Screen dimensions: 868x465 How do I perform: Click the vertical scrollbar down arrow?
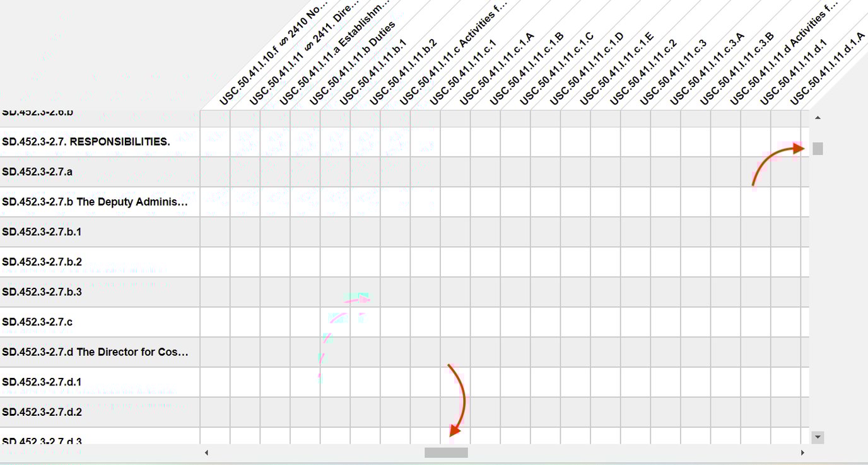click(818, 437)
